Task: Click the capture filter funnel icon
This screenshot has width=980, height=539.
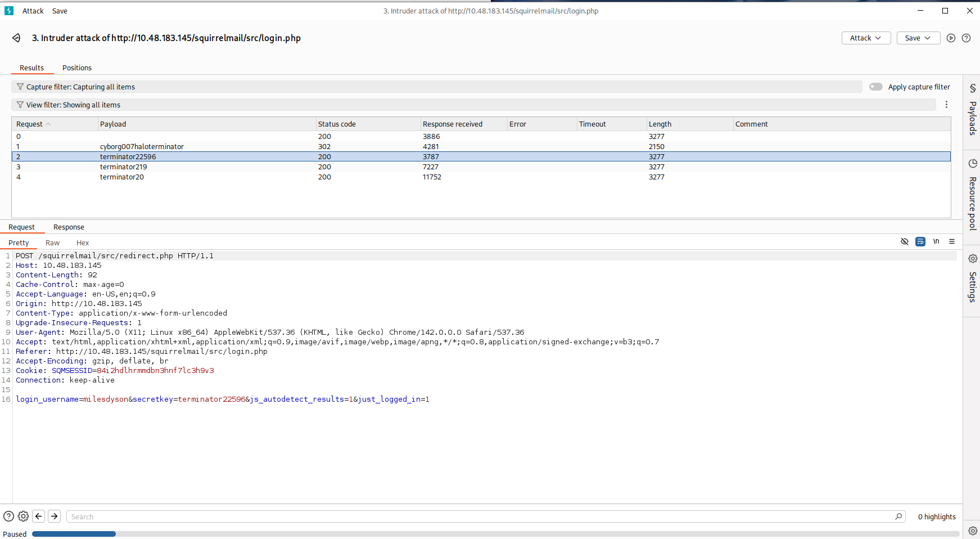Action: tap(20, 87)
